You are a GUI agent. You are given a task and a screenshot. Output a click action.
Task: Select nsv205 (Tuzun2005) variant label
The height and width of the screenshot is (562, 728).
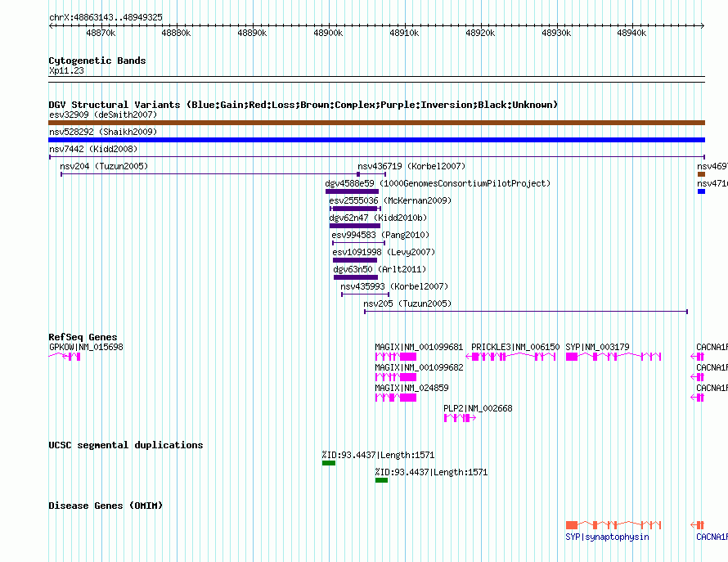point(407,303)
